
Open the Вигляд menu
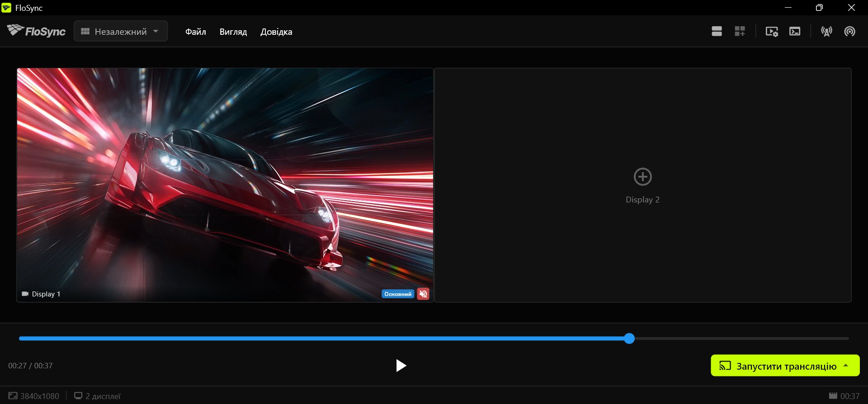click(x=233, y=32)
